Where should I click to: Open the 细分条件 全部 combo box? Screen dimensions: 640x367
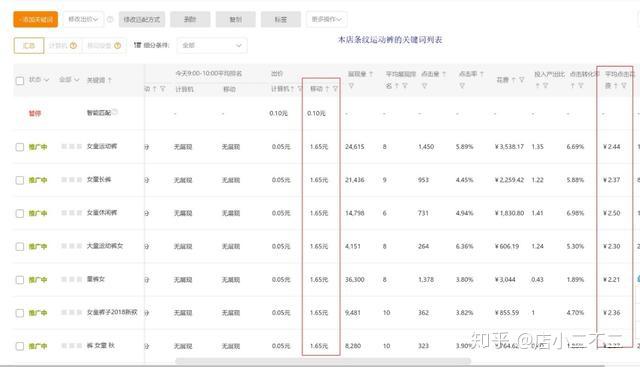click(212, 45)
